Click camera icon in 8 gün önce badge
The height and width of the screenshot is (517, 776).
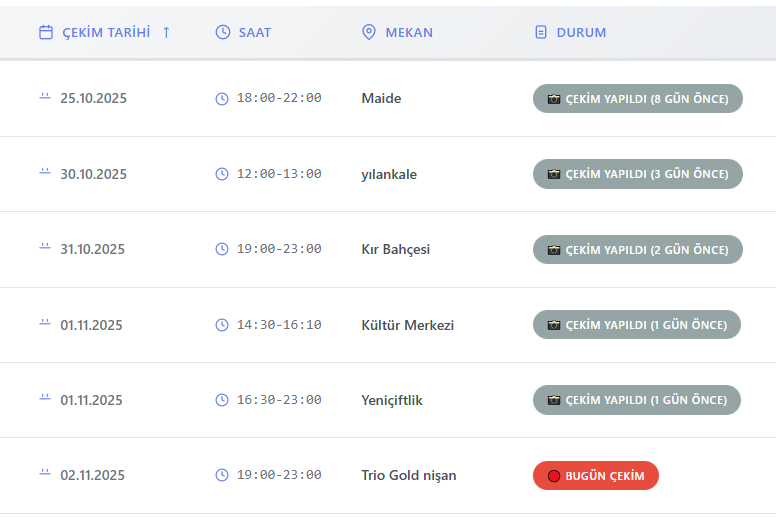[554, 99]
